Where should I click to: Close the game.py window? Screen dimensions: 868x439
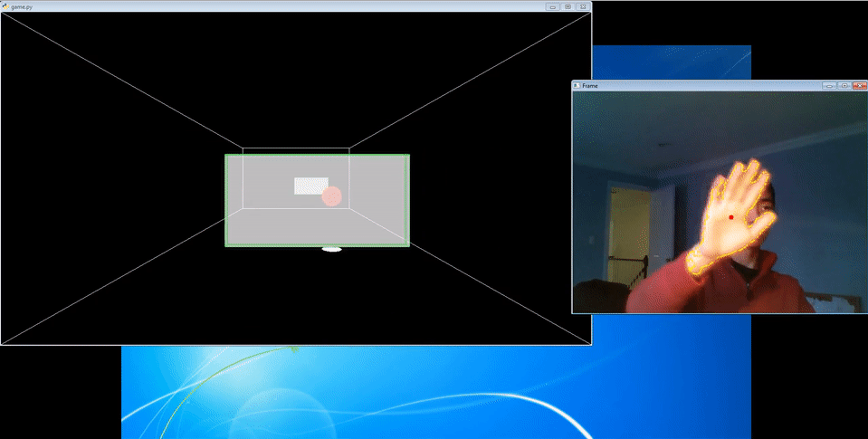[582, 6]
